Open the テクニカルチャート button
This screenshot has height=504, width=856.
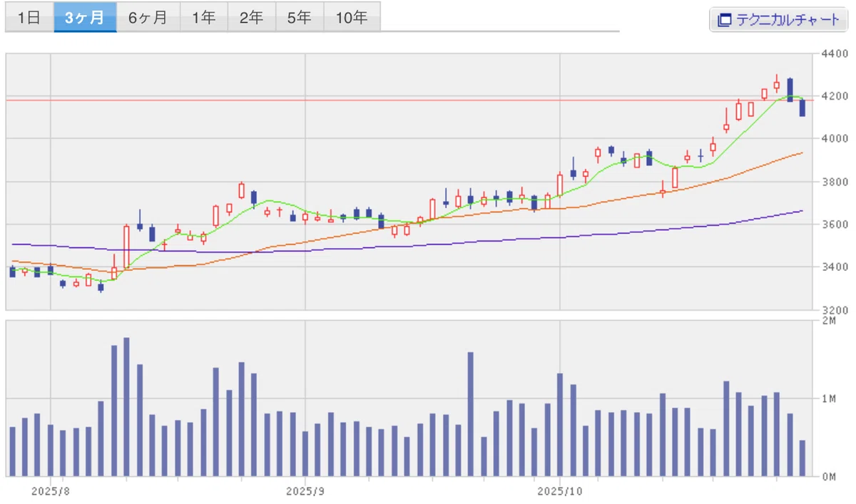coord(780,19)
